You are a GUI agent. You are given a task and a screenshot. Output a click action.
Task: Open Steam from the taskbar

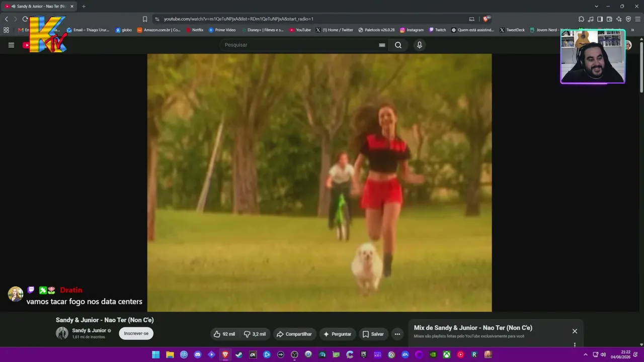239,354
